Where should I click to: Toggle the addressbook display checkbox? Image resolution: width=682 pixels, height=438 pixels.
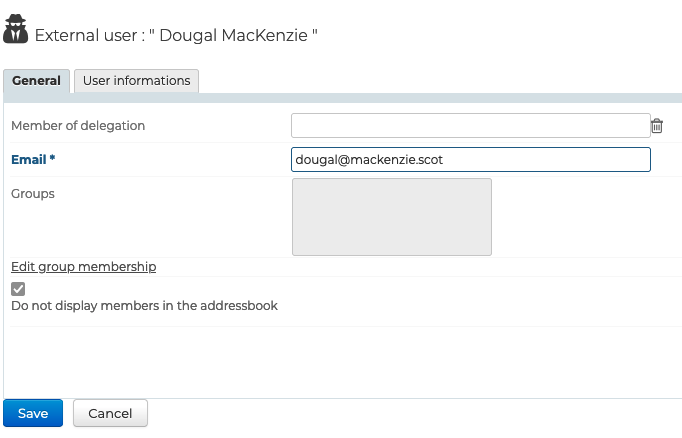(18, 289)
